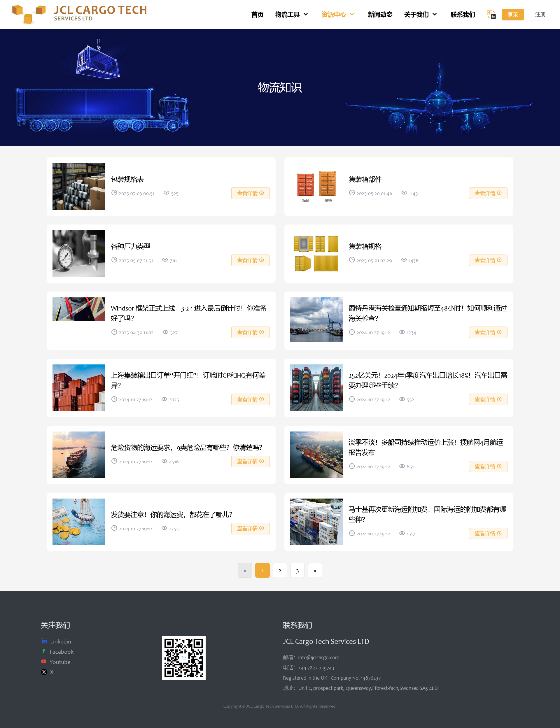Click the QR code in footer
Screen dimensions: 560x728
coord(184,658)
